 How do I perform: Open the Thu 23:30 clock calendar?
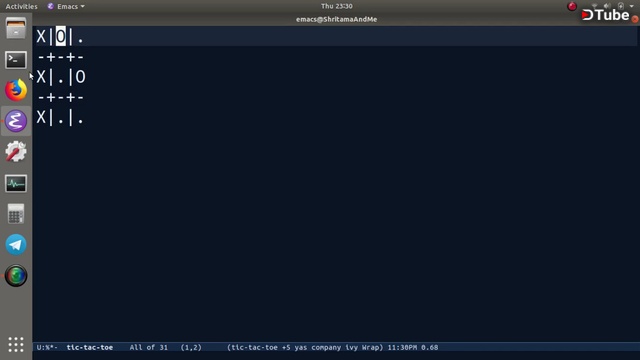point(337,6)
